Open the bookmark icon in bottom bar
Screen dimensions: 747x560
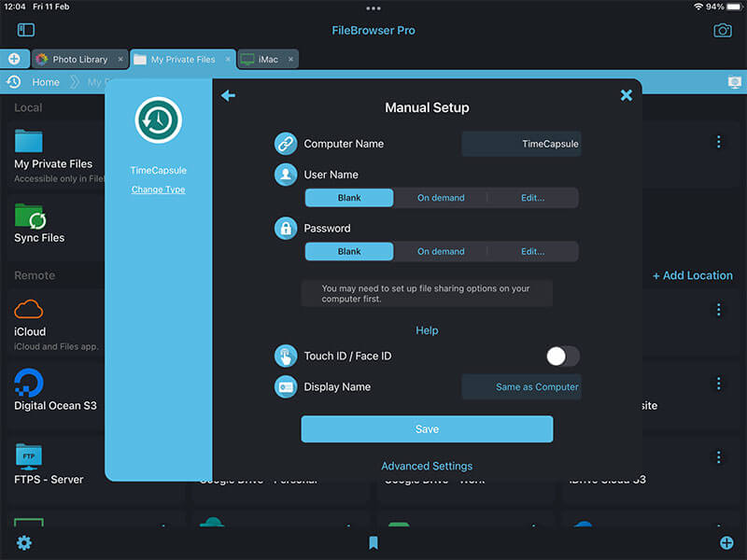[373, 543]
